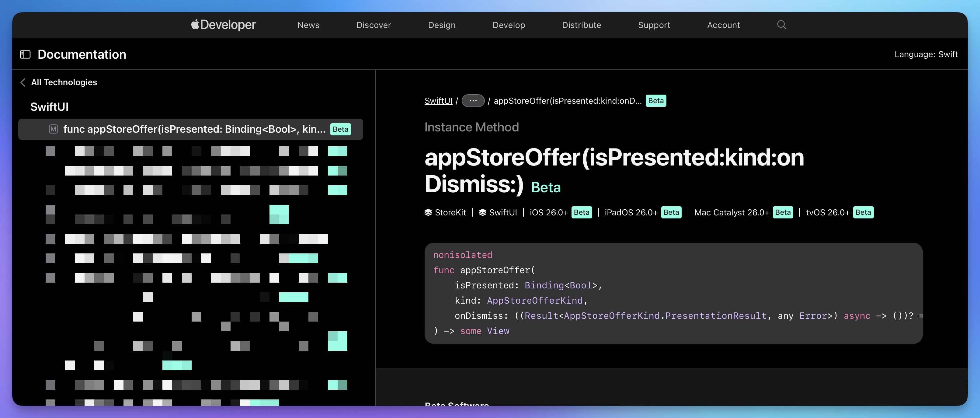Click the SwiftUI stack icon in availability row
The image size is (980, 418).
(x=482, y=212)
